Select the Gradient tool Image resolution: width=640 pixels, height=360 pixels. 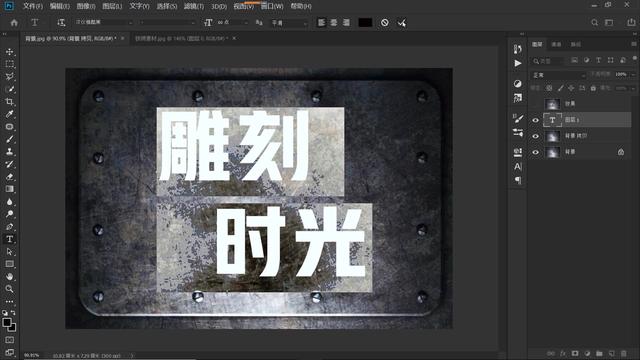[x=9, y=189]
